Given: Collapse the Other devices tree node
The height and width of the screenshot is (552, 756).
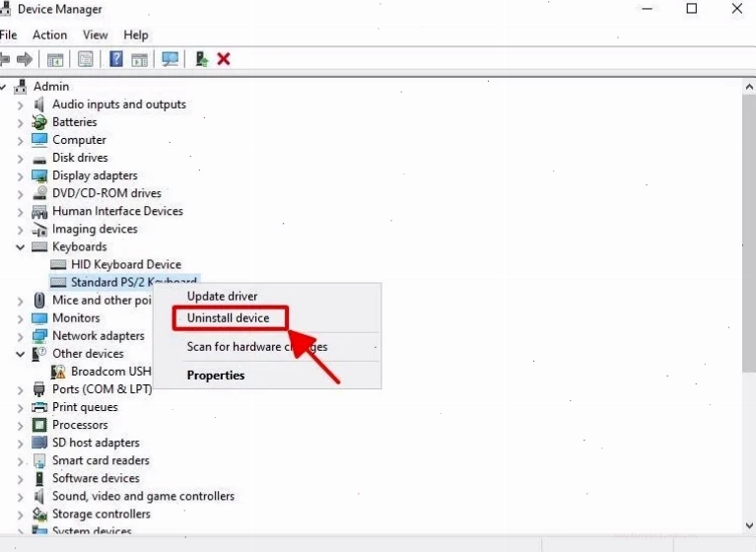Looking at the screenshot, I should pyautogui.click(x=20, y=354).
